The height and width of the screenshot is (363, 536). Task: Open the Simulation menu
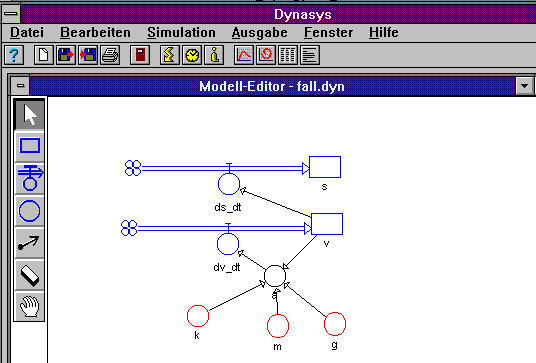pyautogui.click(x=182, y=33)
